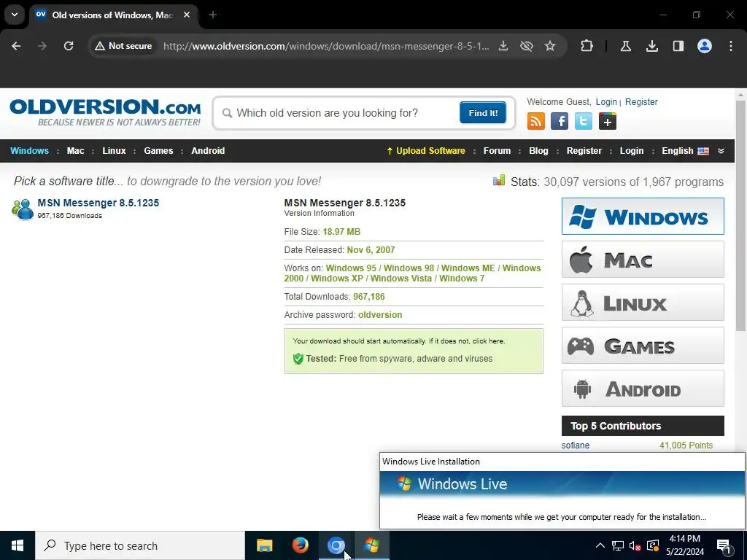747x560 pixels.
Task: Click the OldVersion.com logo
Action: point(105,112)
